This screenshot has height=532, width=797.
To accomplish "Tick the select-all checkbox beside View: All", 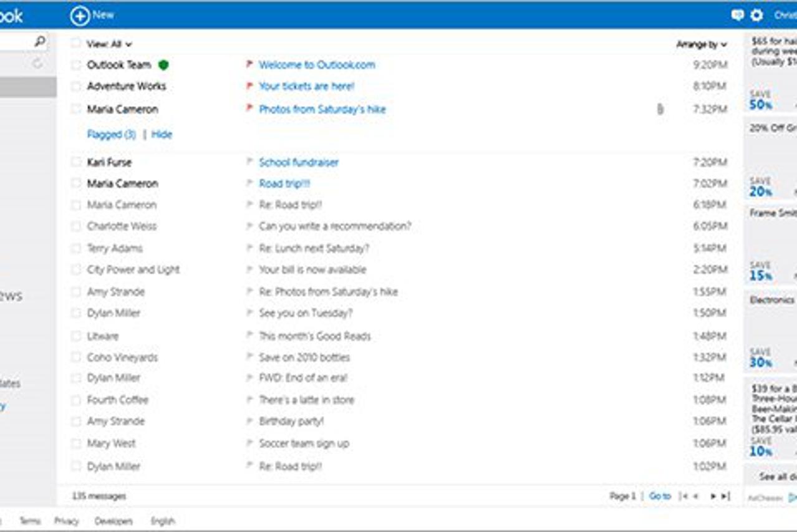I will [x=75, y=44].
